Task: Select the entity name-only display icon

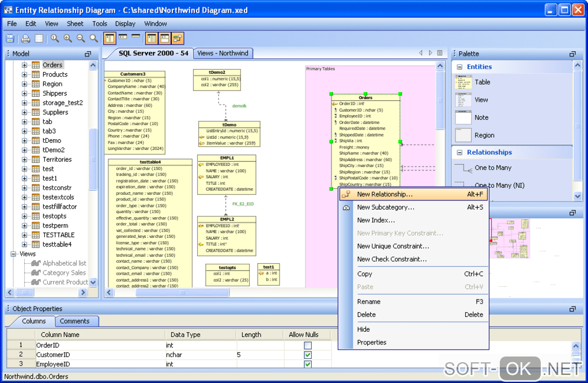Action: coord(135,36)
